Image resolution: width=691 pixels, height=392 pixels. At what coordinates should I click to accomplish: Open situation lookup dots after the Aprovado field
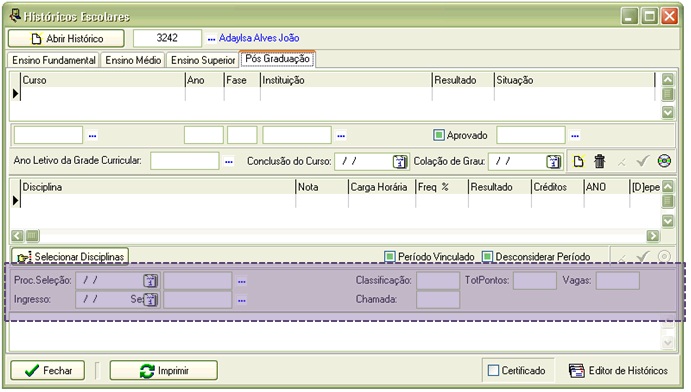[x=575, y=136]
